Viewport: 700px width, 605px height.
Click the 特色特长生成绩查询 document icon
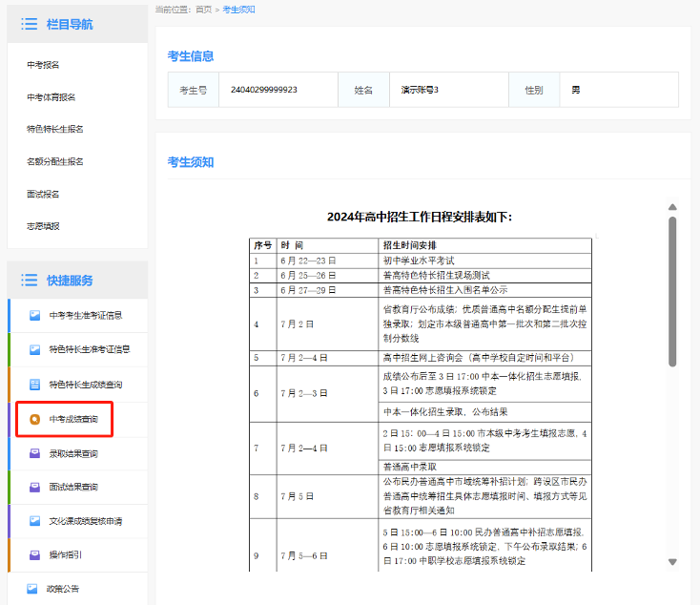pos(35,385)
